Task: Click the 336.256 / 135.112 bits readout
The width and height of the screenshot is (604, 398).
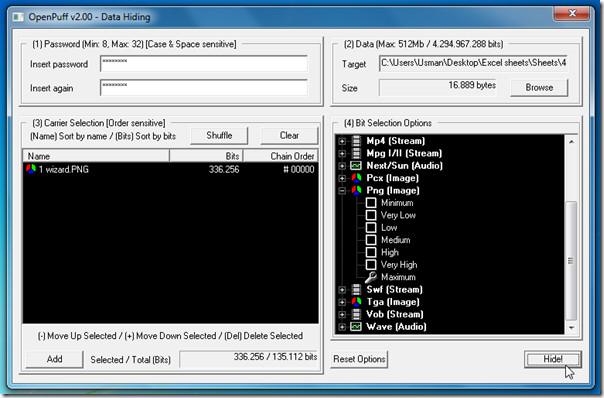Action: coord(249,359)
